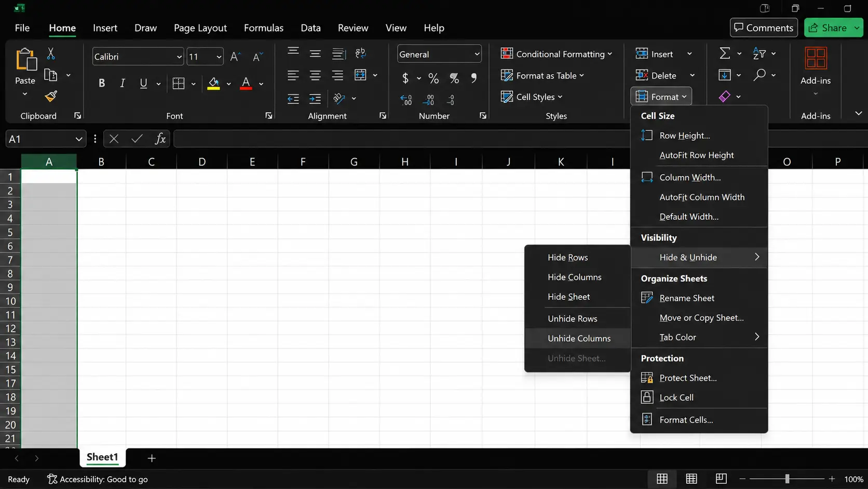
Task: Select the Format Painter brush
Action: pyautogui.click(x=51, y=96)
